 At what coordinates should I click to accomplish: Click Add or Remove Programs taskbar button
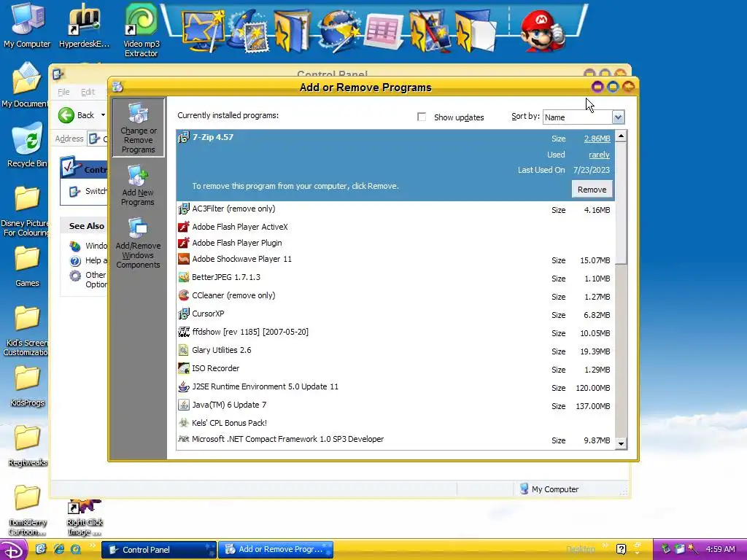276,550
